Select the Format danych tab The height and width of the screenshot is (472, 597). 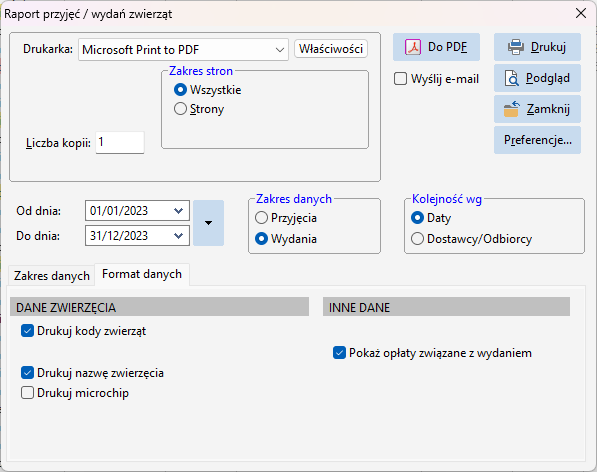(x=142, y=274)
